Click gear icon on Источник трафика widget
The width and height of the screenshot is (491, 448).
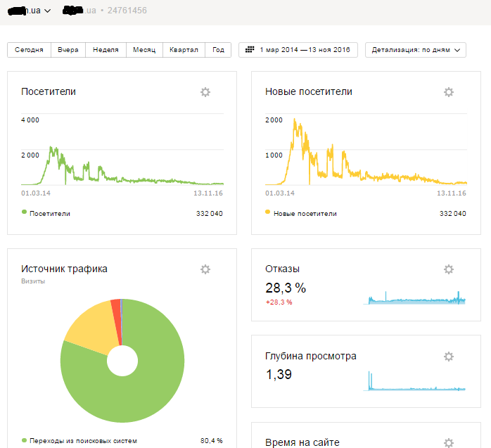(x=205, y=269)
